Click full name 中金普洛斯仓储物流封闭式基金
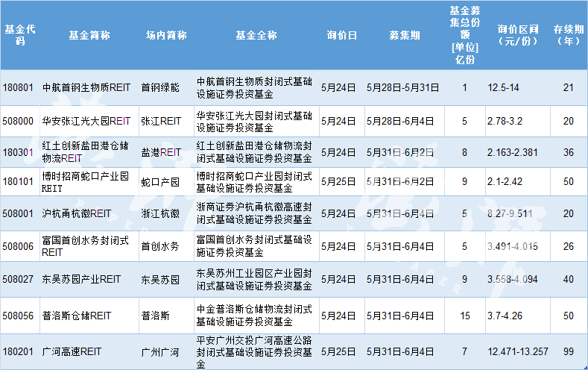This screenshot has height=370, width=588. (254, 316)
